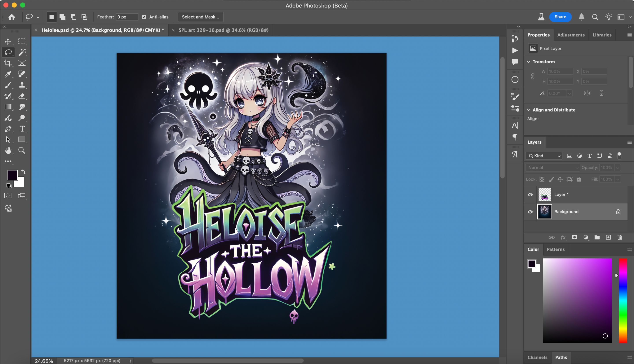The image size is (634, 364).
Task: Switch to the Adjustments tab
Action: click(x=571, y=35)
